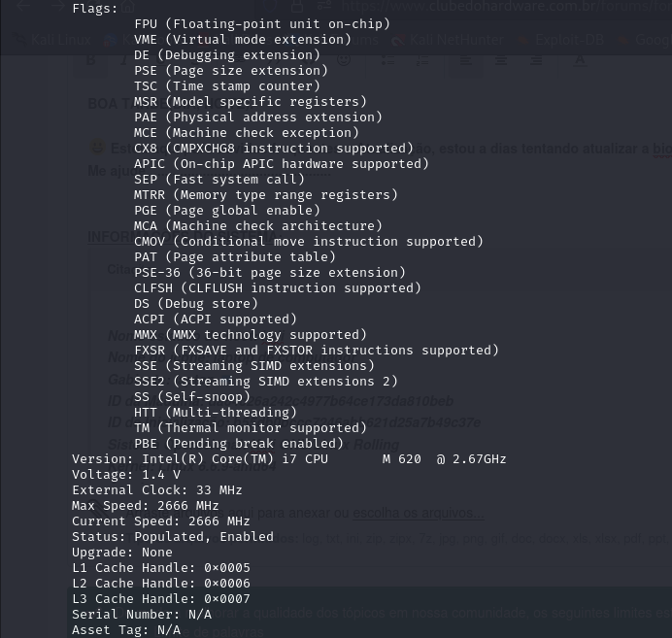Center-align text in the editor
Screen dimensions: 672x638
(x=501, y=60)
